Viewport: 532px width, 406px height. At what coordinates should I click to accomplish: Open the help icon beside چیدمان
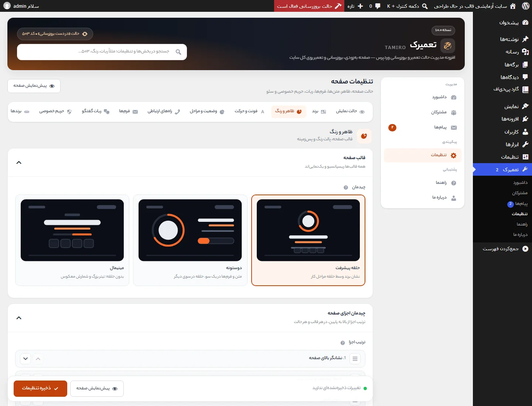pyautogui.click(x=346, y=187)
